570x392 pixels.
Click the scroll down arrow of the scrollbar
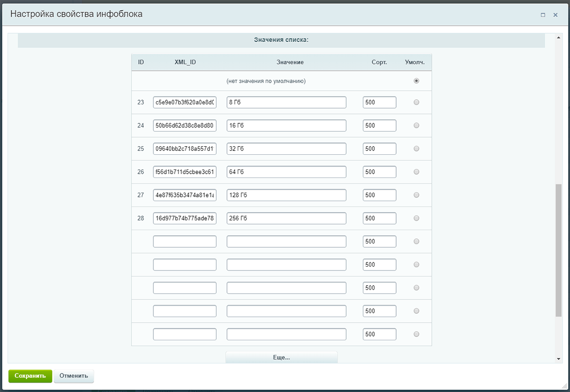[x=559, y=359]
